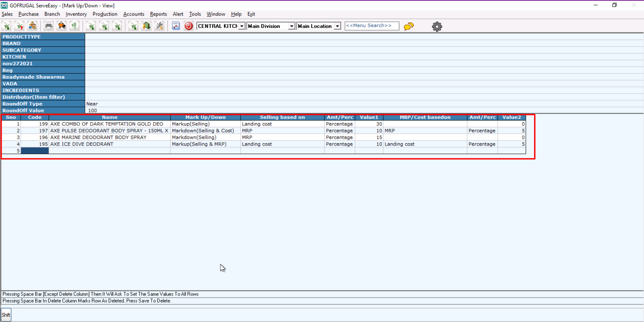Viewport: 644px width, 322px height.
Task: Open the Help menu
Action: coord(236,14)
